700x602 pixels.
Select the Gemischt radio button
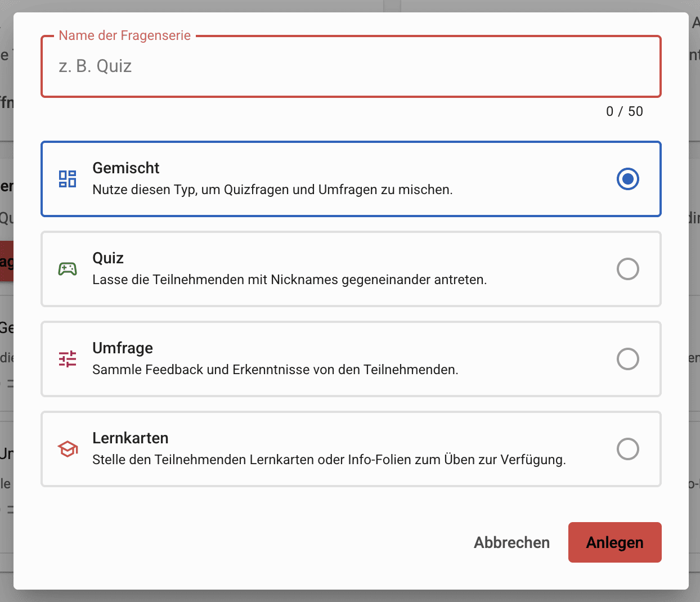click(628, 179)
